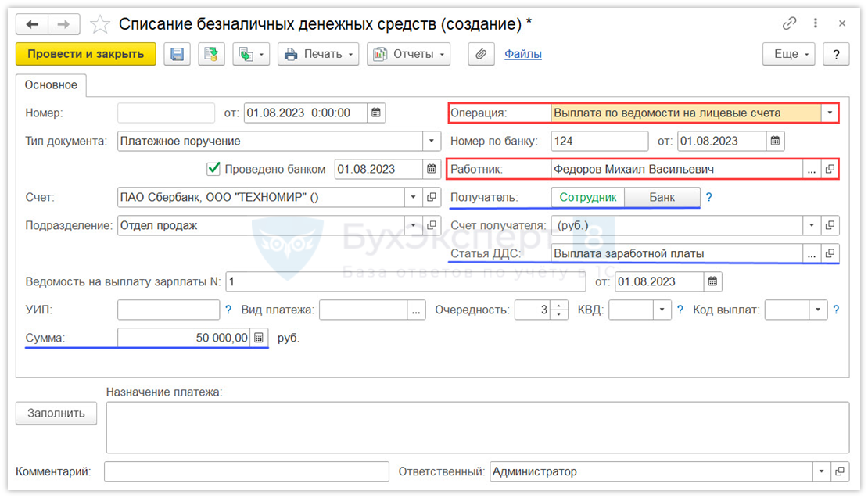
Task: Open Статья ДДС record with open icon
Action: point(830,253)
